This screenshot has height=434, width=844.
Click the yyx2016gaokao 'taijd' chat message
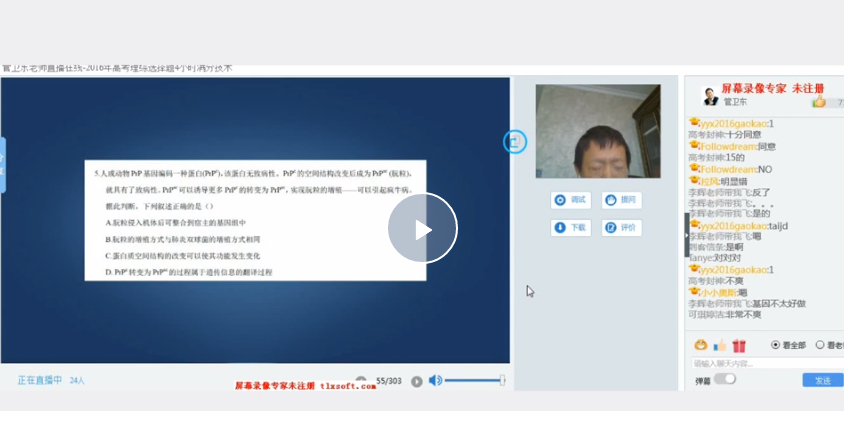pos(738,226)
